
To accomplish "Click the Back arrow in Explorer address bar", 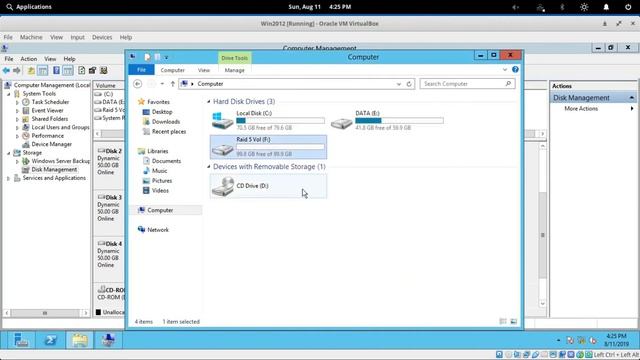I will (138, 84).
